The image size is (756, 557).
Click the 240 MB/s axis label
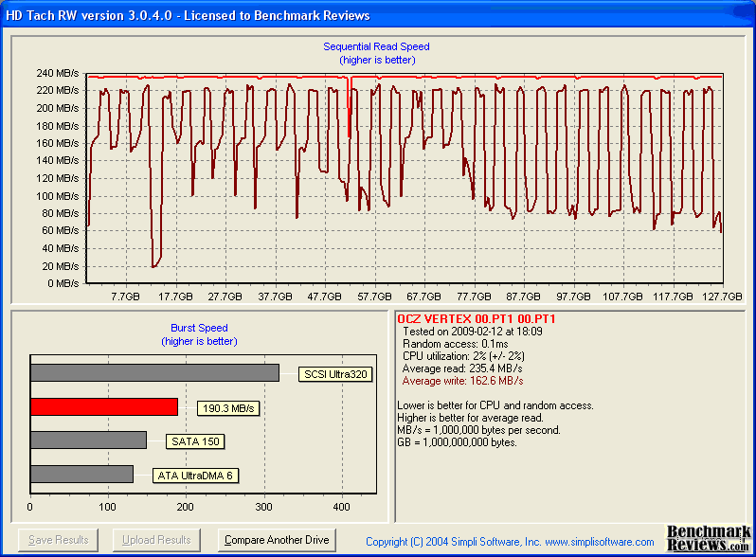click(58, 73)
